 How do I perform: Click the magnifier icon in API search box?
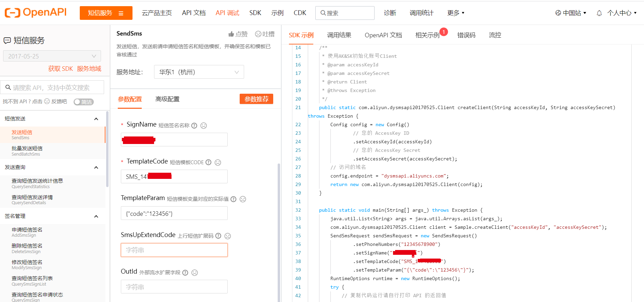coord(8,88)
